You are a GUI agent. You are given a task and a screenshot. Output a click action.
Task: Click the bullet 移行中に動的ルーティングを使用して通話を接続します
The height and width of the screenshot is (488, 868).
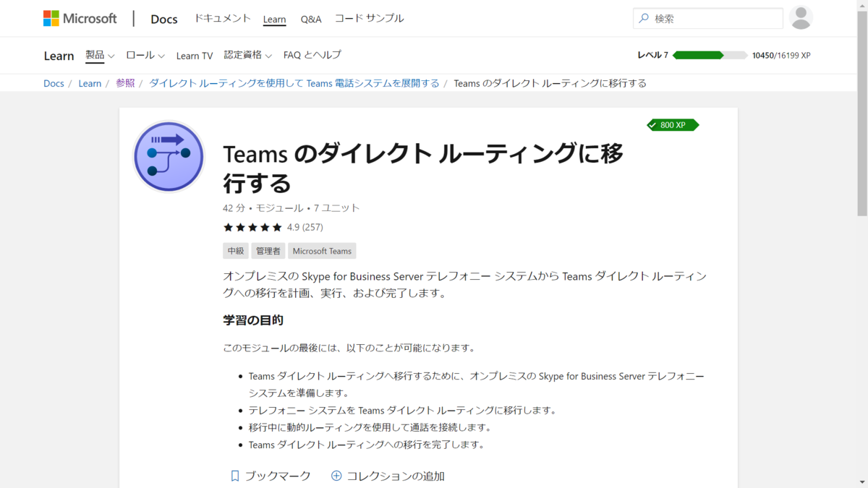tap(370, 427)
